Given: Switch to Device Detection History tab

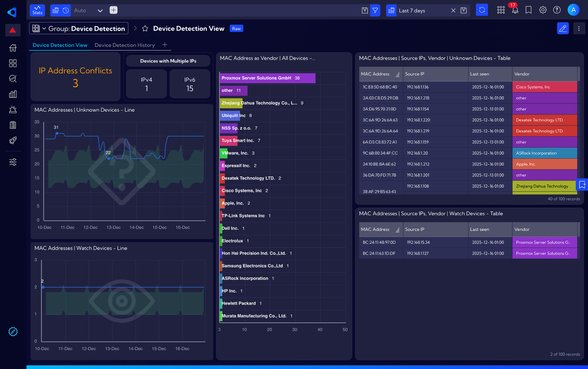Looking at the screenshot, I should (x=125, y=45).
